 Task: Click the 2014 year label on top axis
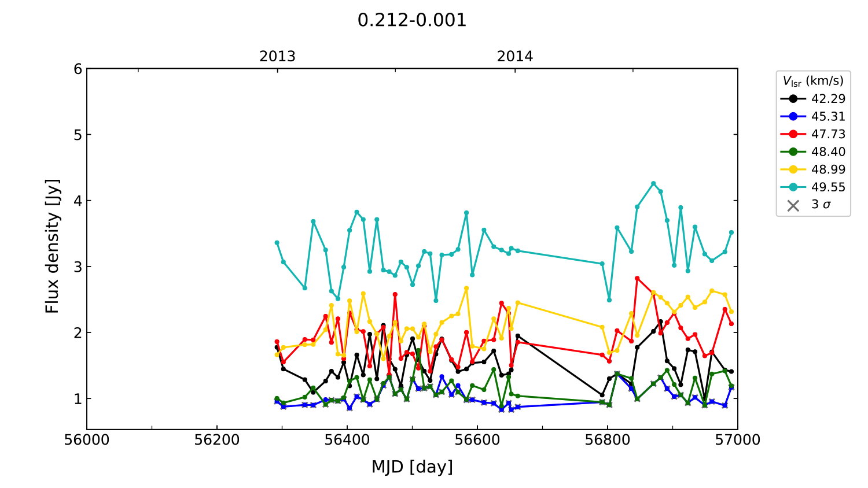(x=514, y=57)
